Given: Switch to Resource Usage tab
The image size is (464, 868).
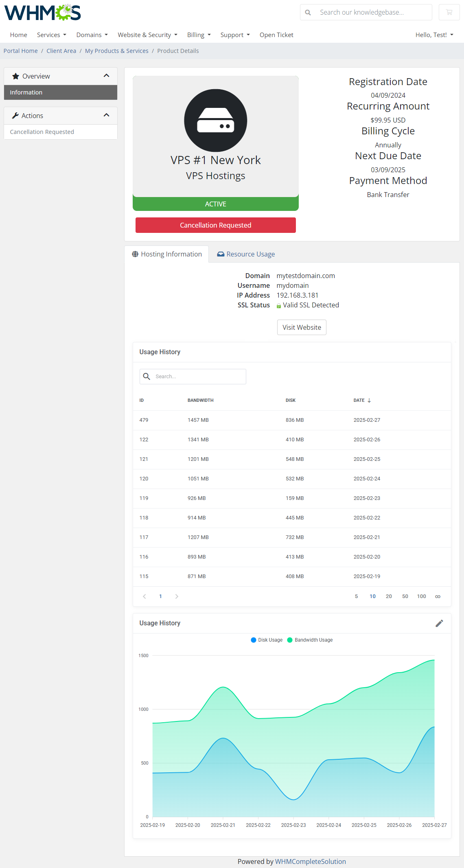Looking at the screenshot, I should pos(246,254).
